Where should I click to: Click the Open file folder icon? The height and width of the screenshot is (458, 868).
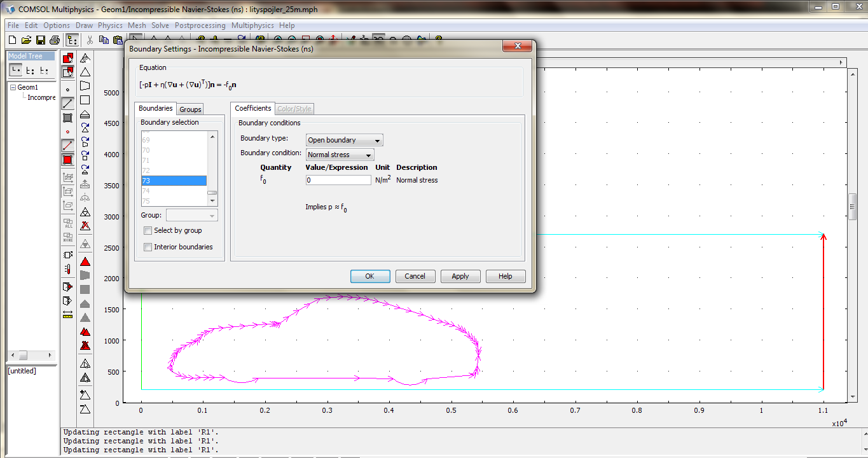pyautogui.click(x=26, y=40)
